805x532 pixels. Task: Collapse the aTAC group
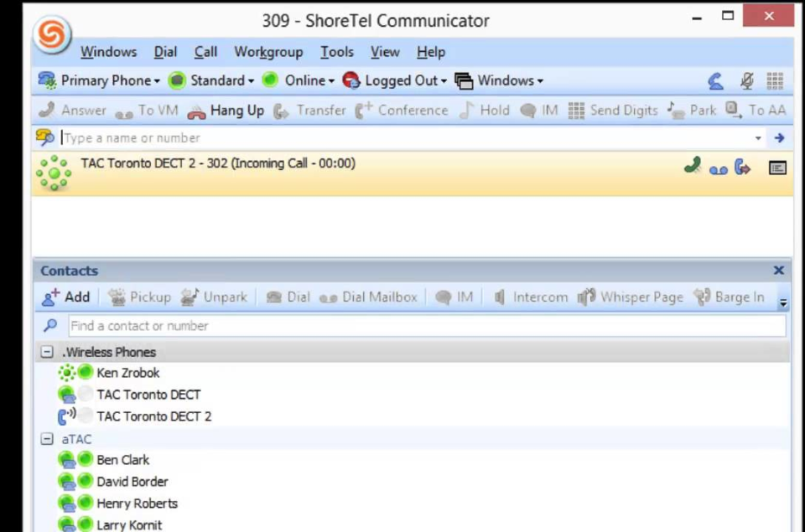pyautogui.click(x=47, y=439)
